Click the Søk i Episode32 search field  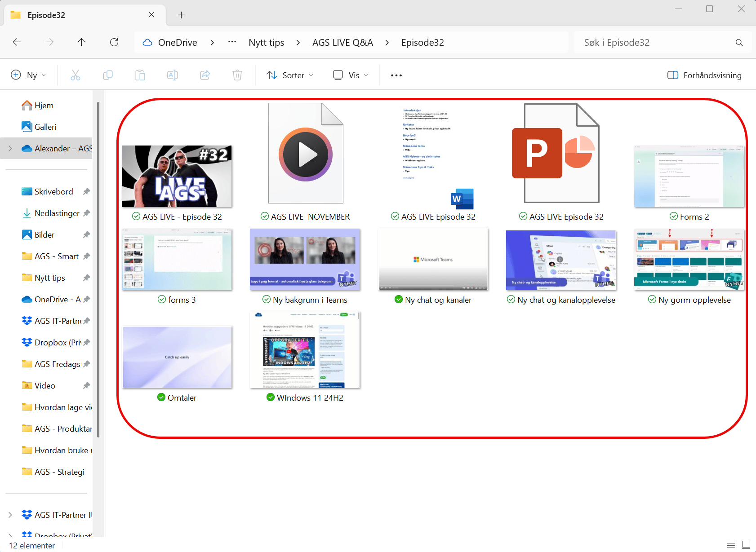(663, 43)
